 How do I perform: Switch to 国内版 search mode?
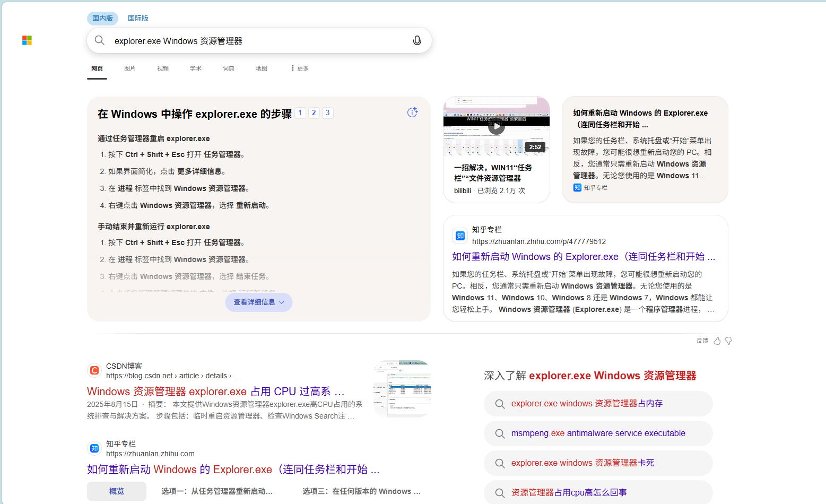pyautogui.click(x=102, y=18)
